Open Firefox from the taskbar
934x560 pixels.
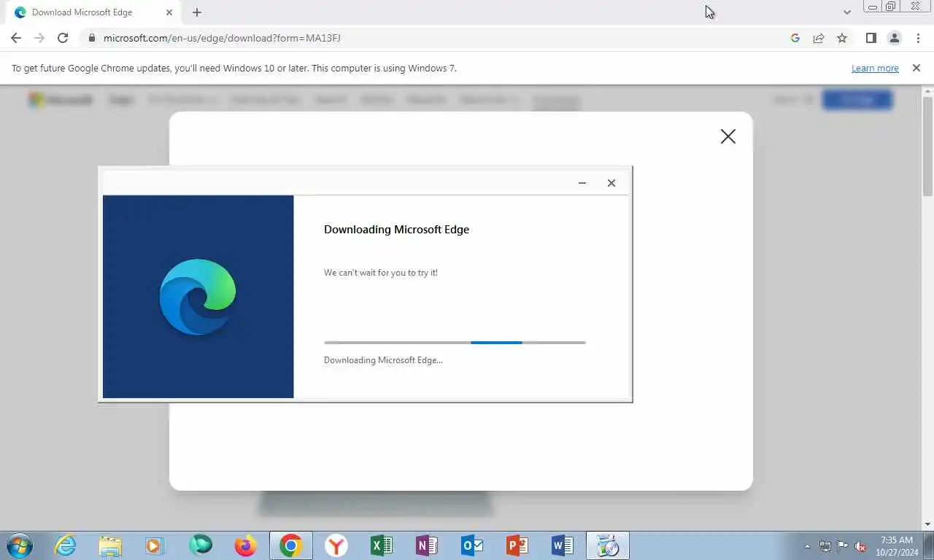[x=245, y=545]
